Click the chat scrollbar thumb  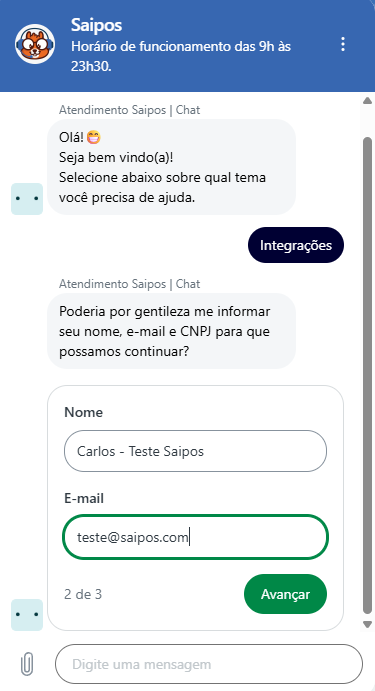[x=367, y=375]
